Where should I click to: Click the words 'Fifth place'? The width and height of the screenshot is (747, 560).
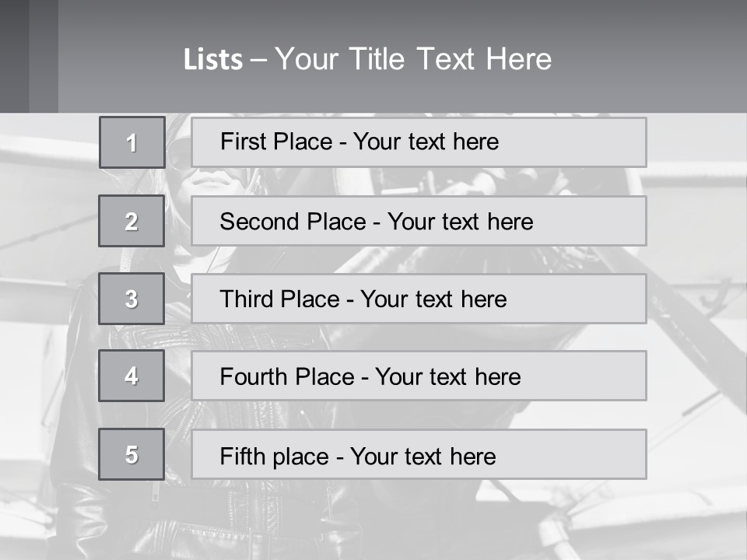275,457
